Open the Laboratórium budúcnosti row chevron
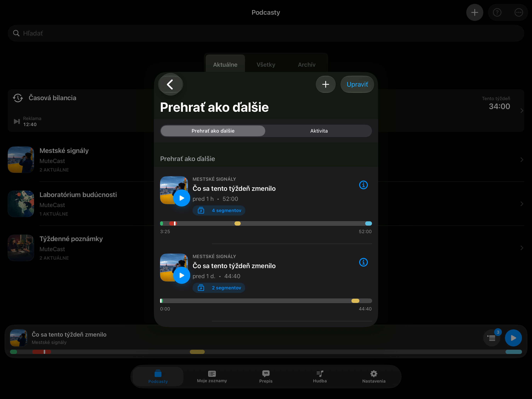532x399 pixels. tap(522, 204)
